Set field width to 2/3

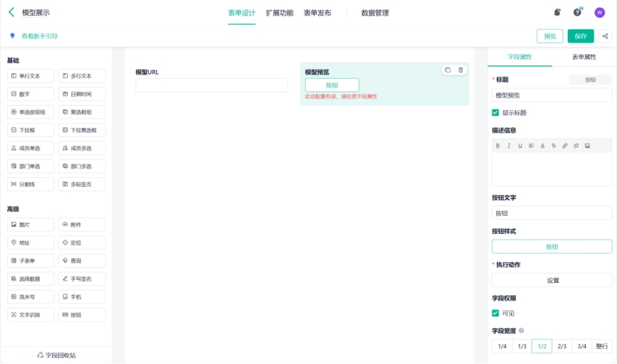coord(562,346)
